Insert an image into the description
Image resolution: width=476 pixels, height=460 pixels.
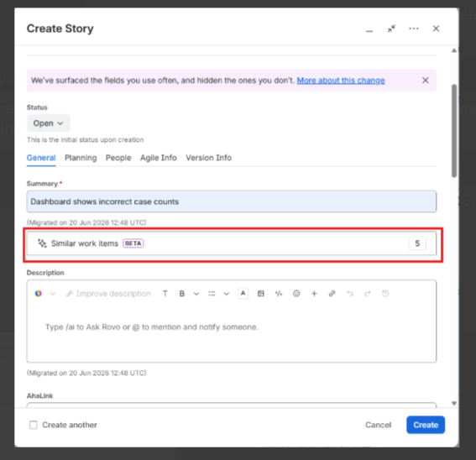(260, 294)
